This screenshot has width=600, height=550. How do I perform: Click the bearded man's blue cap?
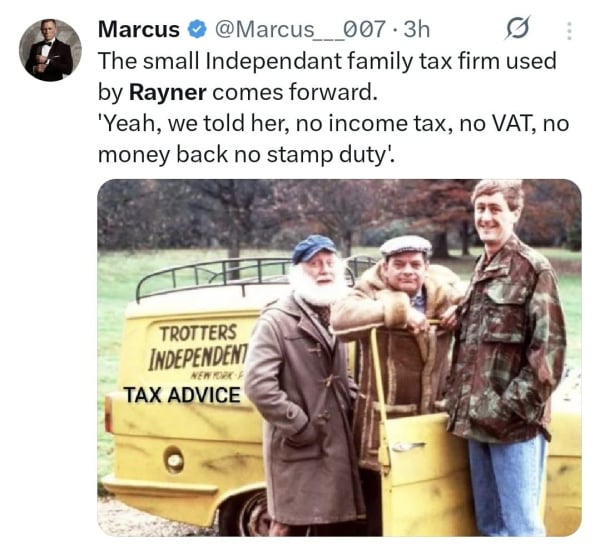click(x=314, y=248)
